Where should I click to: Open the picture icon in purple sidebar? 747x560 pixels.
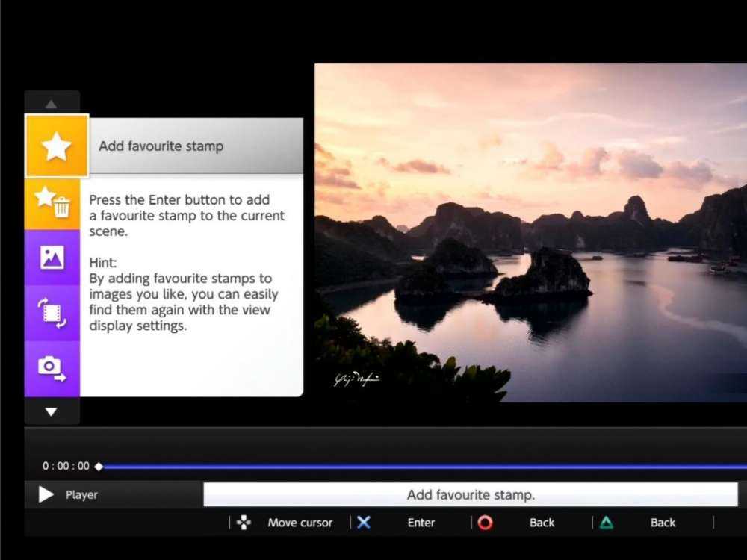[52, 258]
